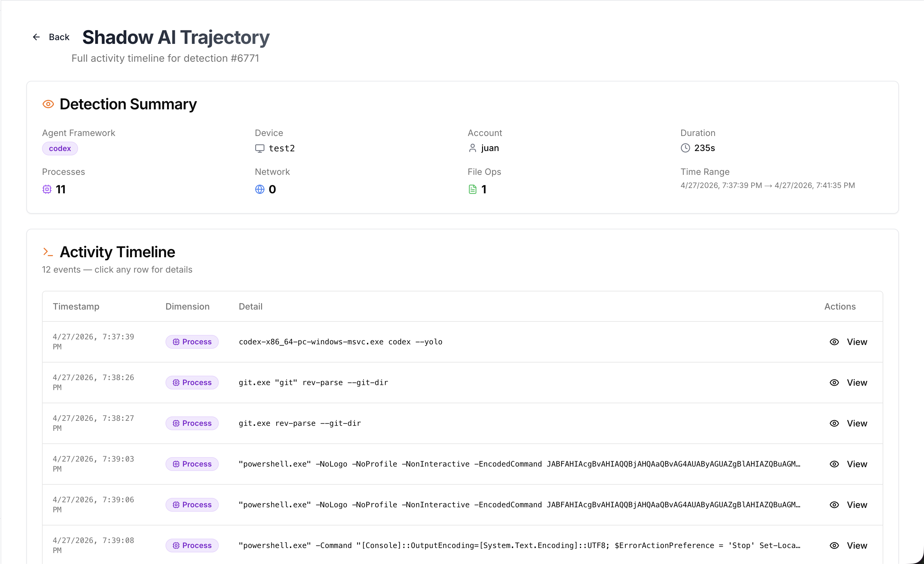Click the eye icon in the 7:39:06 row
Screen dimensions: 924x564
(x=834, y=505)
